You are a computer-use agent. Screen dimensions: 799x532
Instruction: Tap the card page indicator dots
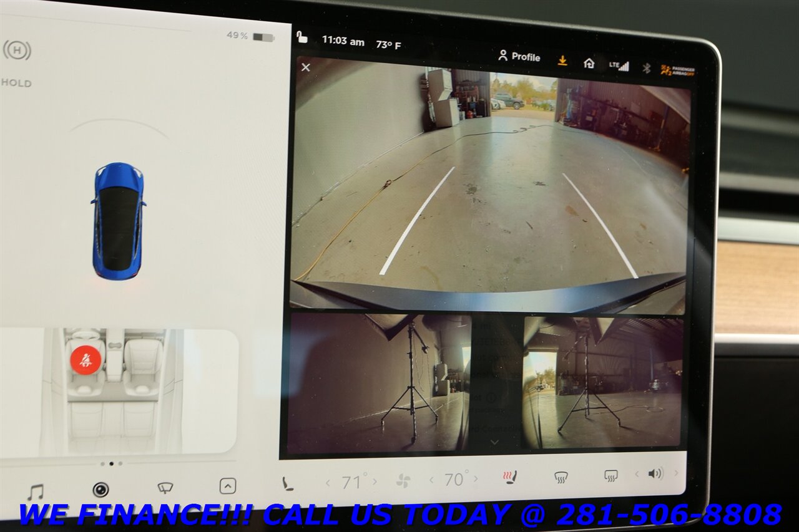111,463
